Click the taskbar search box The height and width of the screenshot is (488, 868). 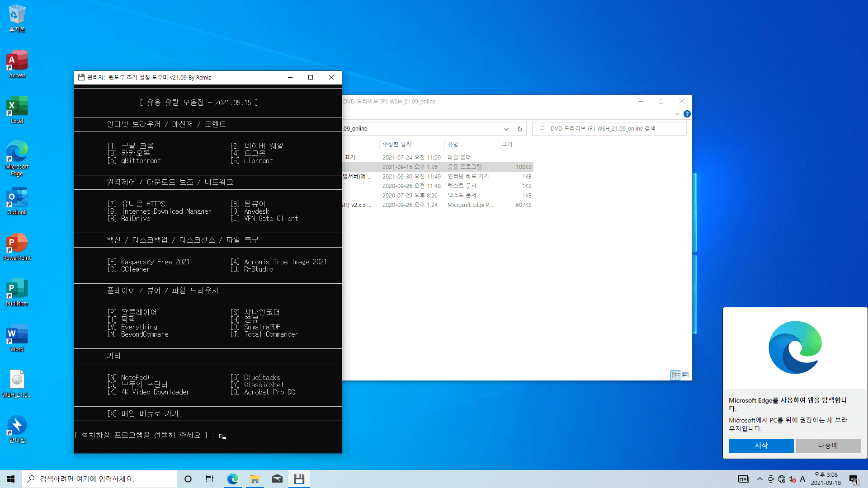pyautogui.click(x=99, y=479)
